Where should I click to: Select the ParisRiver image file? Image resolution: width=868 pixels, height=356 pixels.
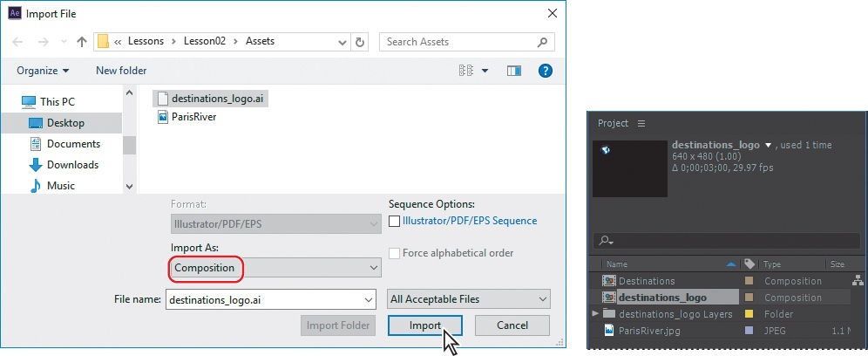[x=187, y=117]
